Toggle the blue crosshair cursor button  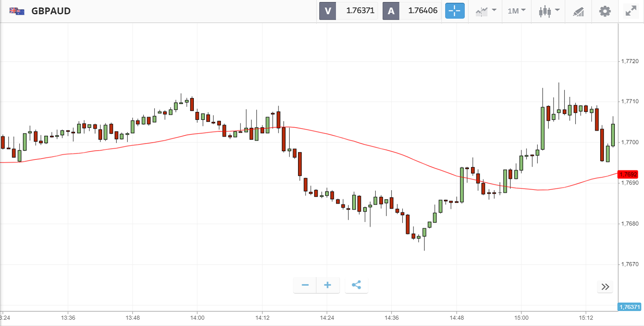pyautogui.click(x=455, y=11)
